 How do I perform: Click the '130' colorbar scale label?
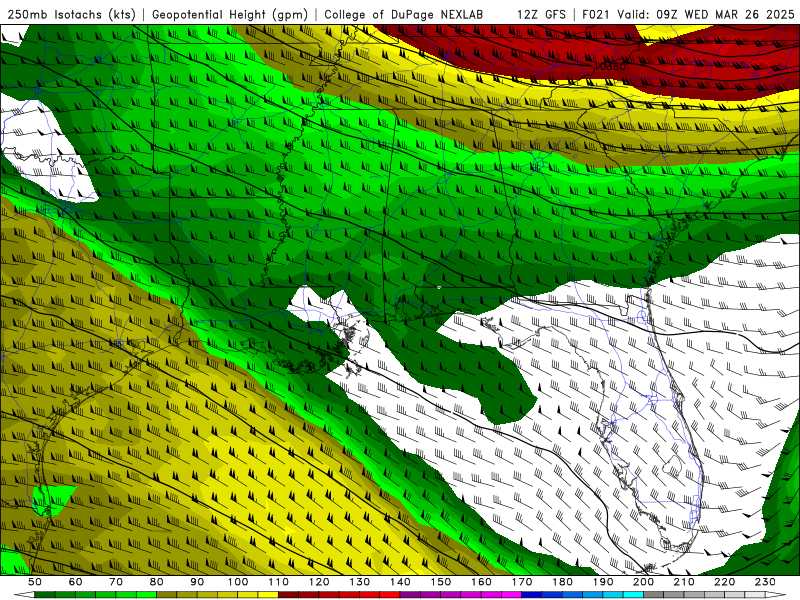[x=360, y=582]
